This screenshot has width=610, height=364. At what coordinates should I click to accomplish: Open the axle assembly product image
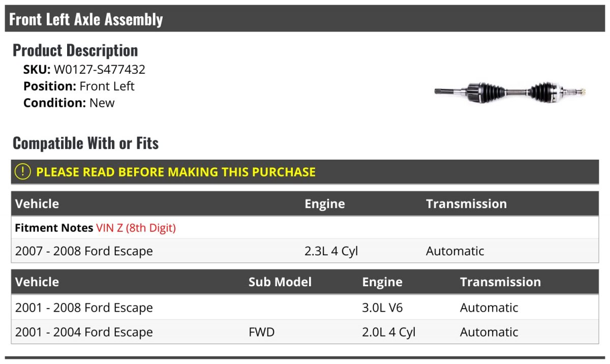[510, 92]
